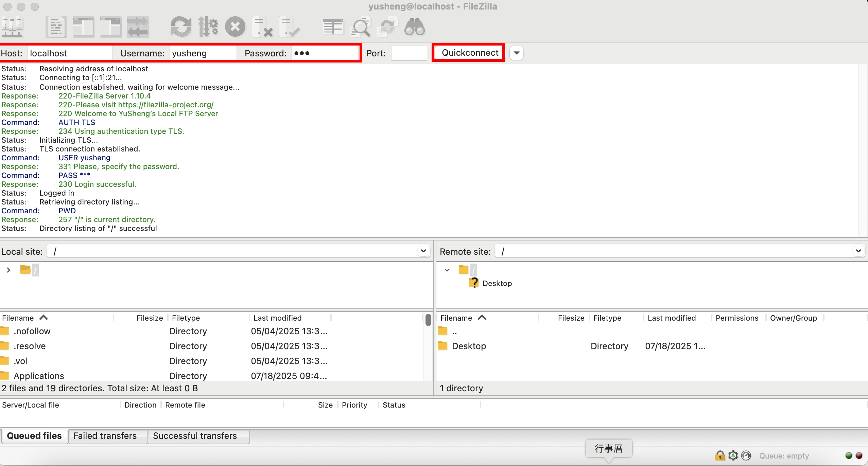Search for files with binoculars icon
The image size is (868, 466).
[x=415, y=27]
